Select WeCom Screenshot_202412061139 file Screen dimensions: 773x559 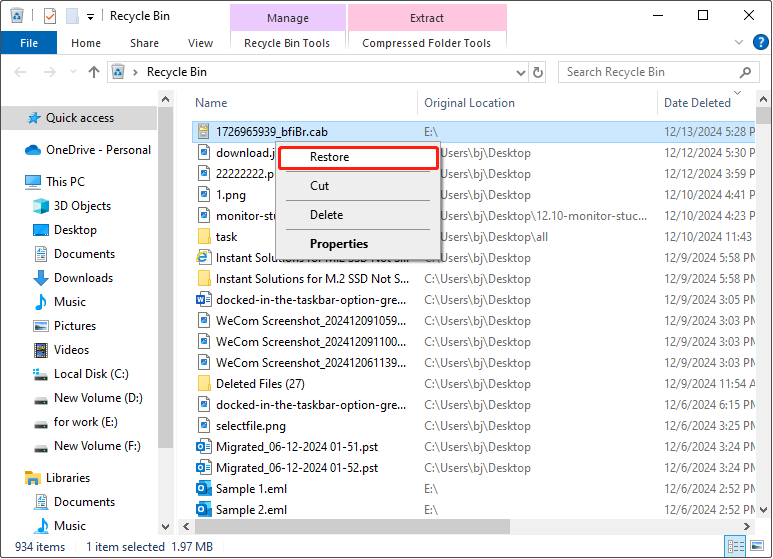pyautogui.click(x=311, y=363)
